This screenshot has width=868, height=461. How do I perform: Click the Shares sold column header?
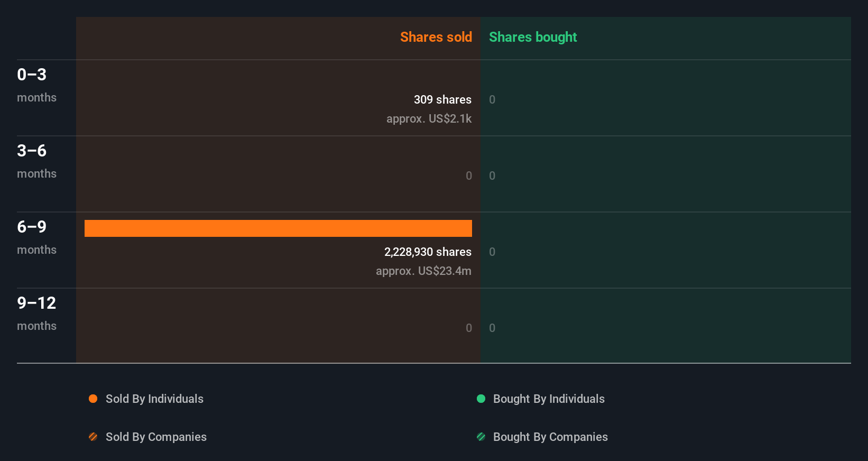436,37
